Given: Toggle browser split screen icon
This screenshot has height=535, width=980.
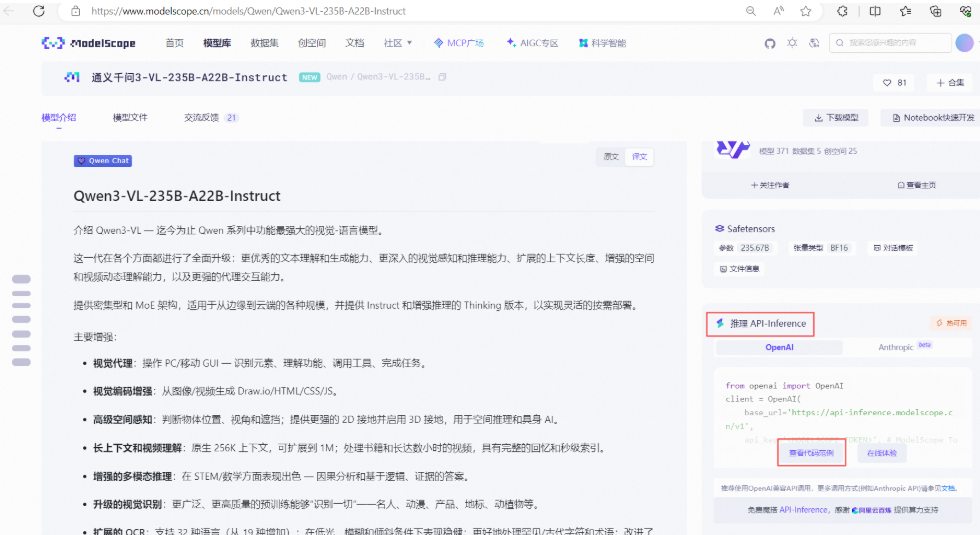Looking at the screenshot, I should point(875,11).
